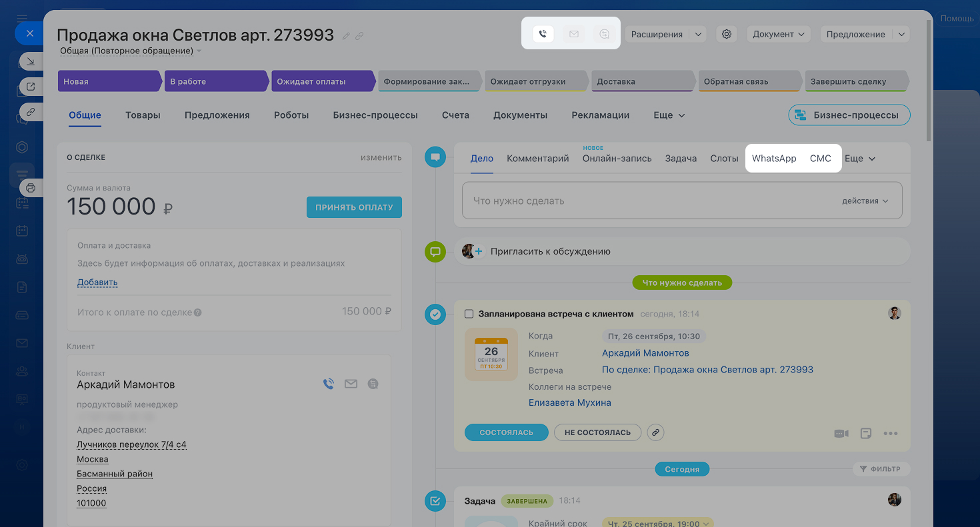Set deal stage to Формирование заказа
This screenshot has width=980, height=527.
point(430,81)
